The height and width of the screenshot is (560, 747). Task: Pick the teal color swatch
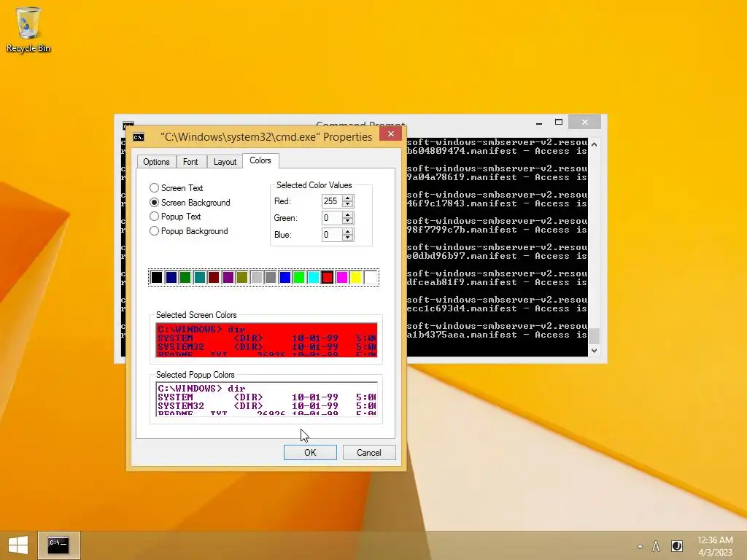(x=200, y=278)
